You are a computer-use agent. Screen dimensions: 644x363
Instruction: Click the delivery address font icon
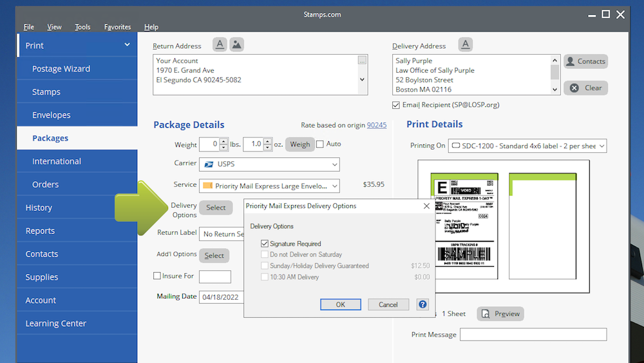pos(465,44)
